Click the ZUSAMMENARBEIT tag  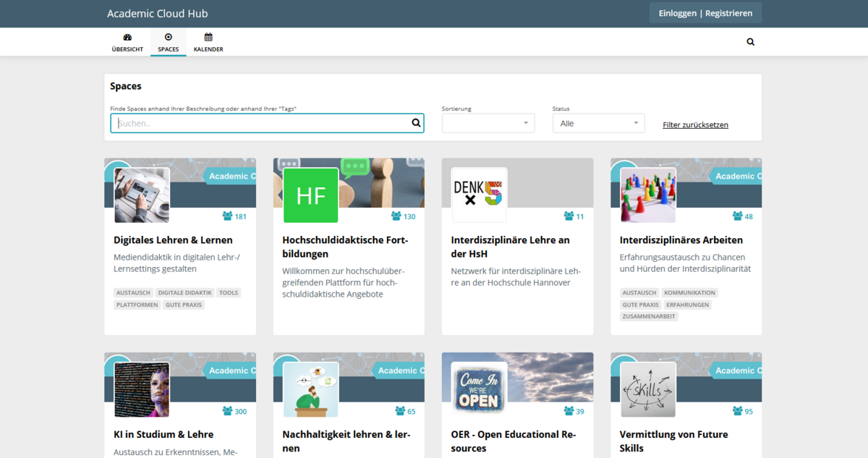(649, 317)
